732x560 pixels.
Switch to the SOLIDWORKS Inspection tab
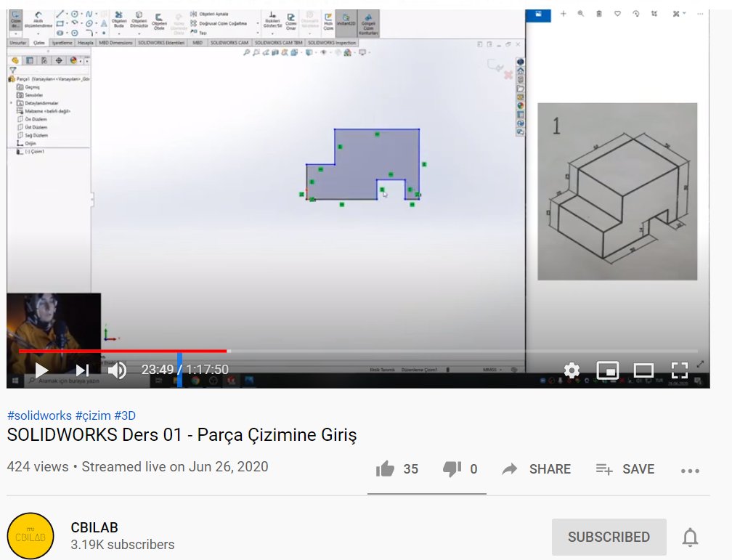pos(332,43)
